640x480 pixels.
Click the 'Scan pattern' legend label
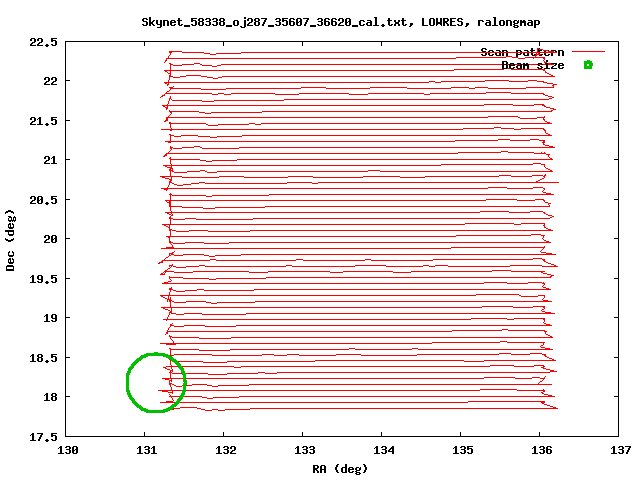coord(522,52)
